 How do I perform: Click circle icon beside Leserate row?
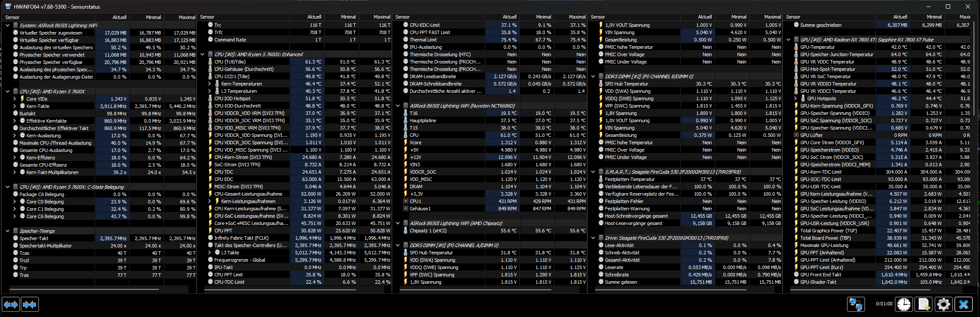tap(601, 267)
